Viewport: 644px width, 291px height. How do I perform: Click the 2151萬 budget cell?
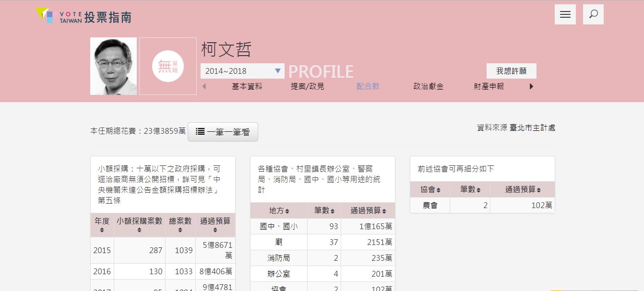[x=368, y=242]
